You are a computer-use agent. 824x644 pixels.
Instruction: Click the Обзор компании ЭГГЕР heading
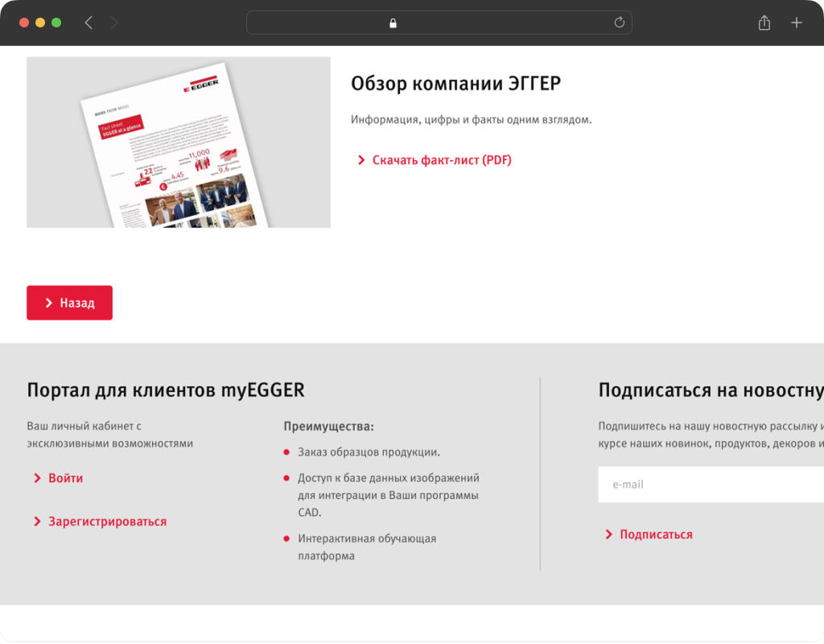point(455,84)
